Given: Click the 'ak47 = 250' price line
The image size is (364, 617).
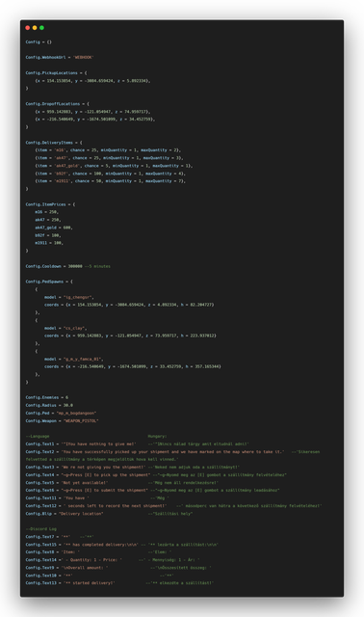Looking at the screenshot, I should 47,220.
